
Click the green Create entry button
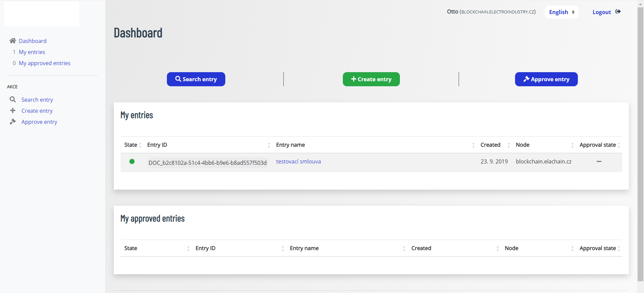click(371, 79)
